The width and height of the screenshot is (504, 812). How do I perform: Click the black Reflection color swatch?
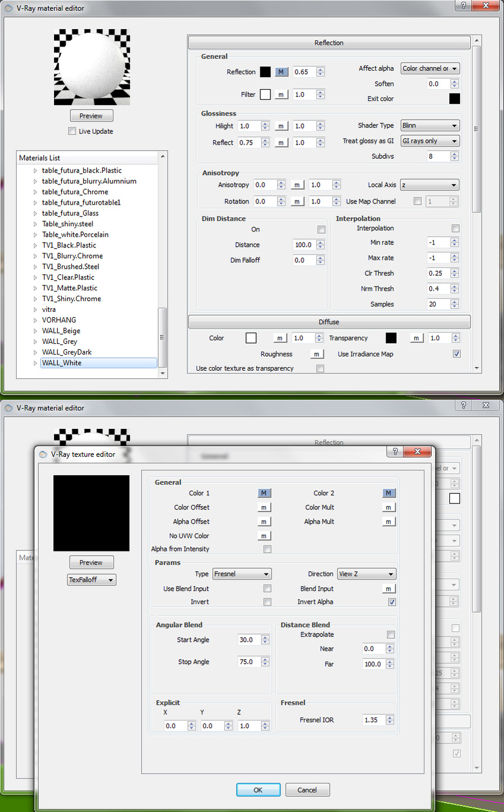[x=265, y=72]
